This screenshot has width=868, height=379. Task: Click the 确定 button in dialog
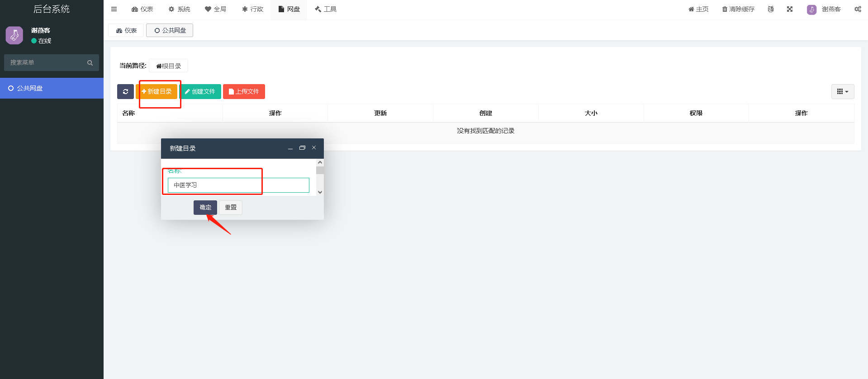[x=205, y=207]
